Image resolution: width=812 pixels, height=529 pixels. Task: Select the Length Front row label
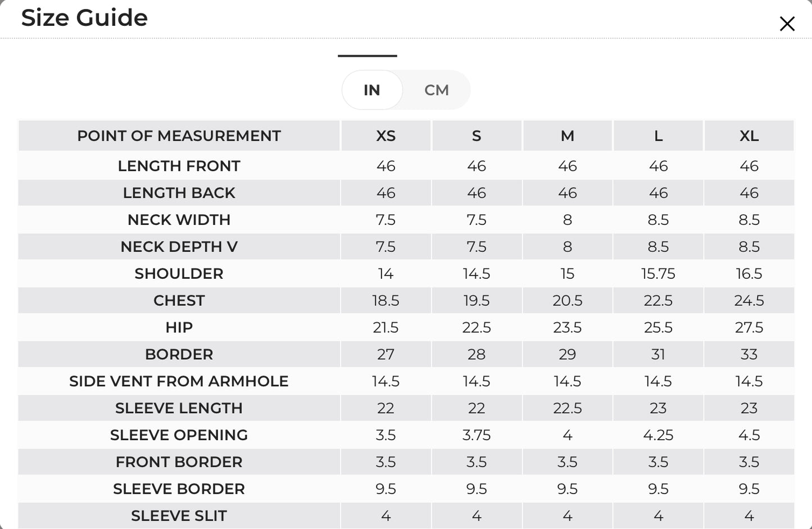pos(179,166)
